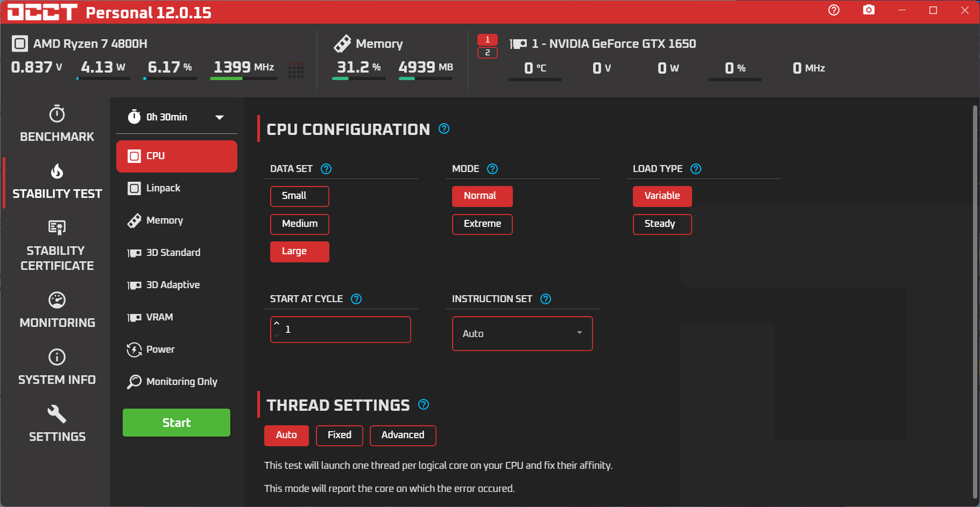This screenshot has width=980, height=507.
Task: Click the OCCT logo in title bar
Action: coord(43,12)
